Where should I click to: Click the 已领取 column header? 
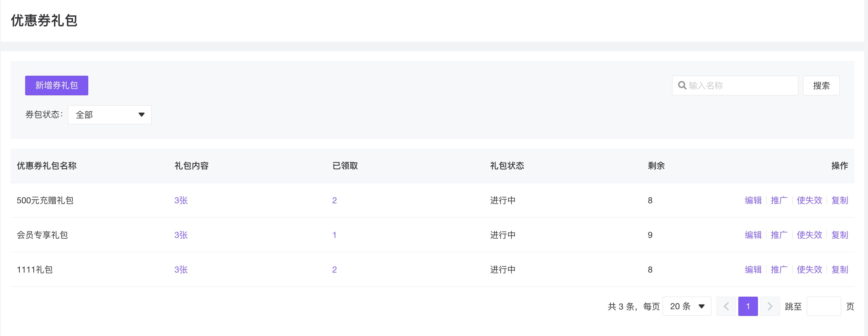click(345, 166)
